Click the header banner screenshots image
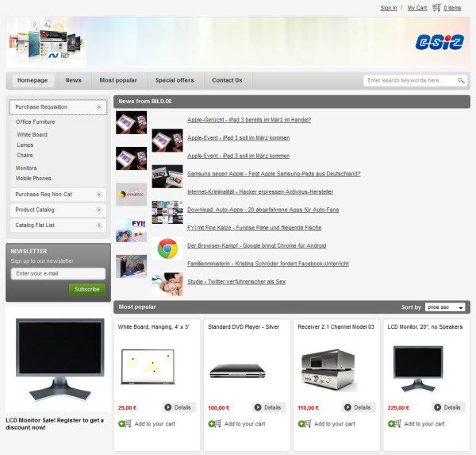476x455 pixels. (46, 41)
